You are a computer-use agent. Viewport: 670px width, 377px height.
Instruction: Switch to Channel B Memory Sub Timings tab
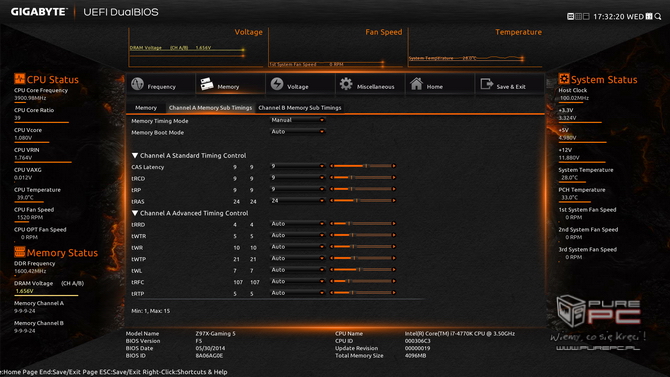(x=300, y=108)
